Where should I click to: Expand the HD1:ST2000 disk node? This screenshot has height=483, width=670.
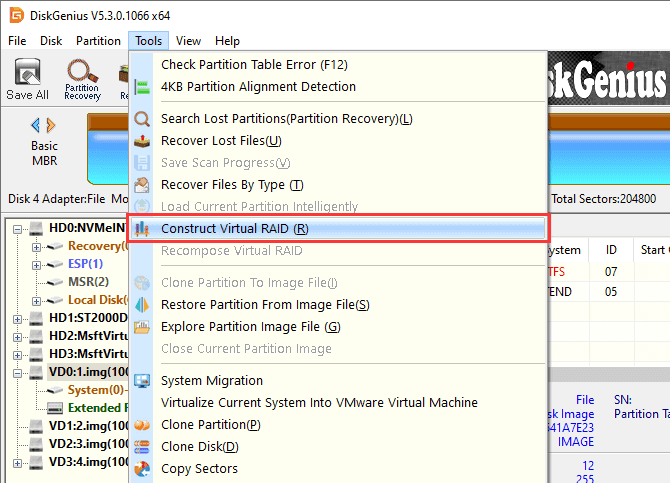18,319
